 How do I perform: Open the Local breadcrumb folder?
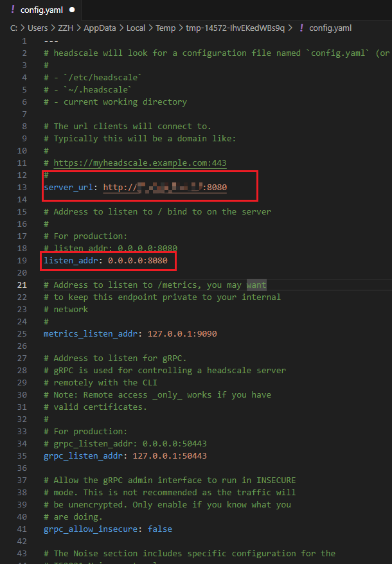click(136, 28)
